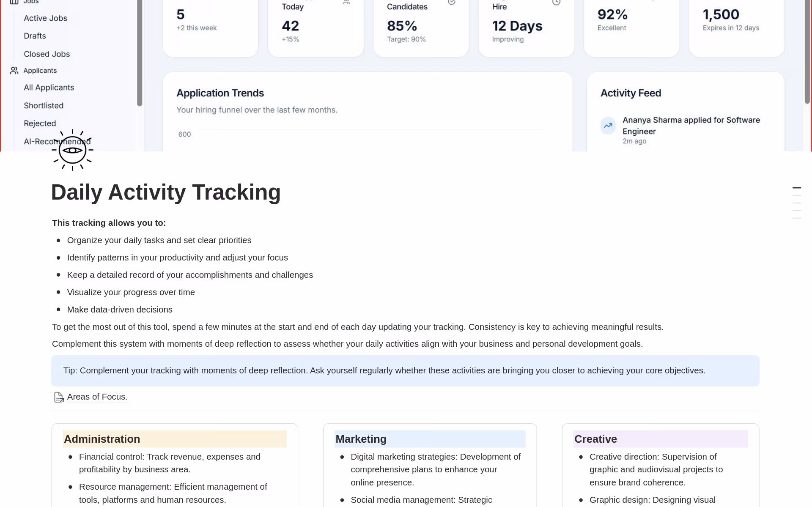Select the highlighted Administration heading
Screen dimensions: 812x507
(x=101, y=439)
